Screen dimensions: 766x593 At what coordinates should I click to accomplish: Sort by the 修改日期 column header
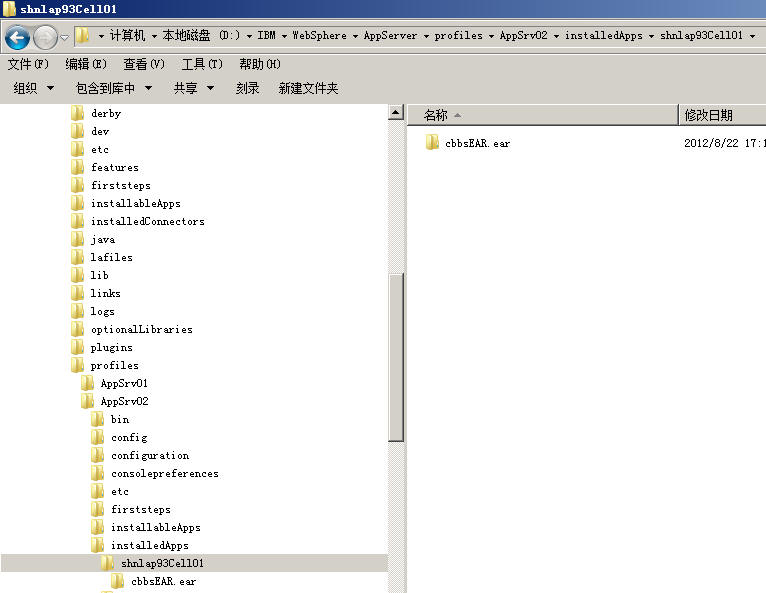tap(723, 115)
